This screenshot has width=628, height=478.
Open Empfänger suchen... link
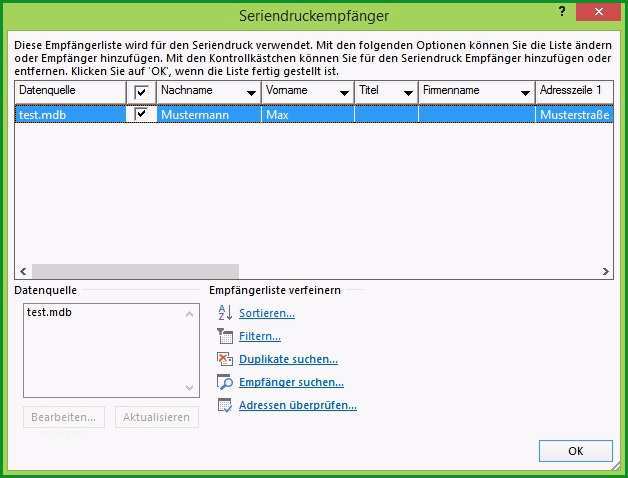(291, 382)
